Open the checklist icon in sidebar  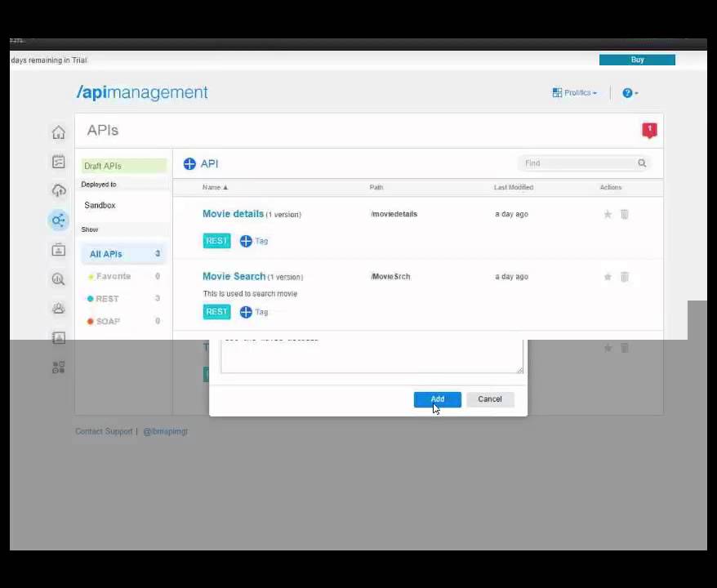(59, 162)
